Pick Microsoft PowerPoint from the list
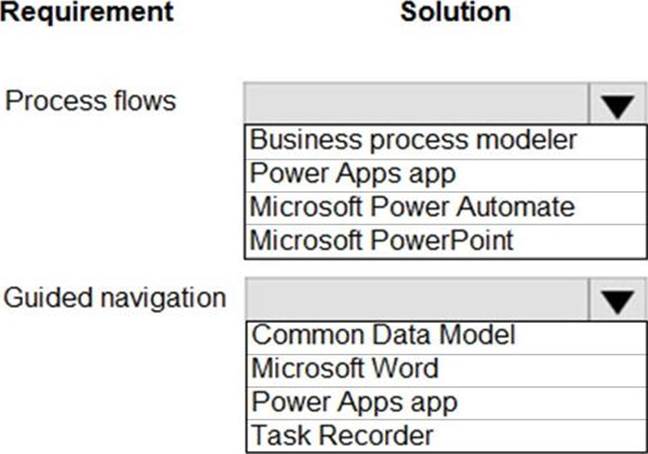This screenshot has height=454, width=648. tap(381, 240)
